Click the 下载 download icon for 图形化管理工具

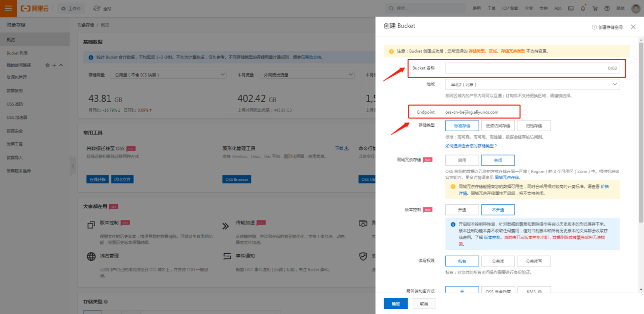(346, 148)
